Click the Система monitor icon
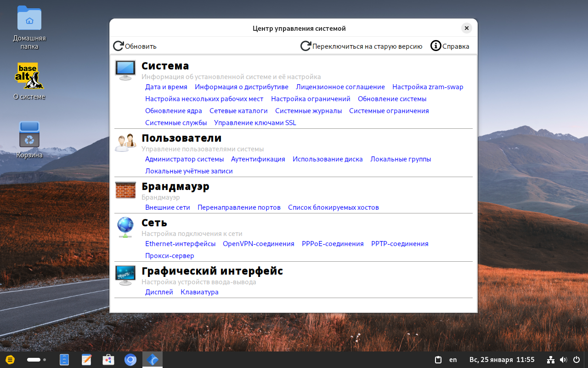This screenshot has width=588, height=368. pyautogui.click(x=125, y=69)
